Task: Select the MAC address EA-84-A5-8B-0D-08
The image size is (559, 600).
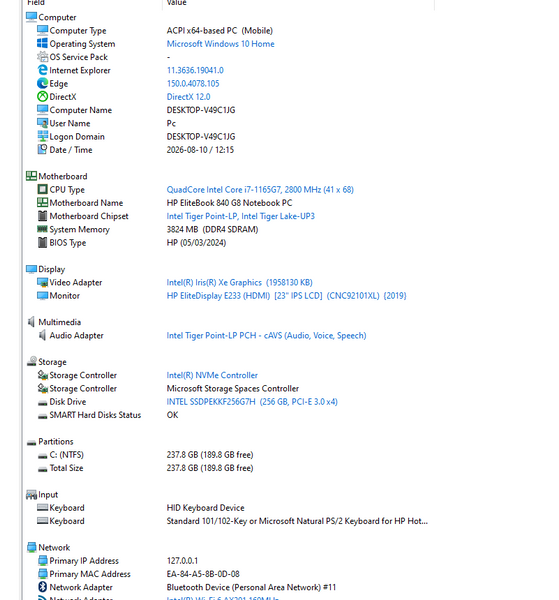Action: click(x=203, y=574)
